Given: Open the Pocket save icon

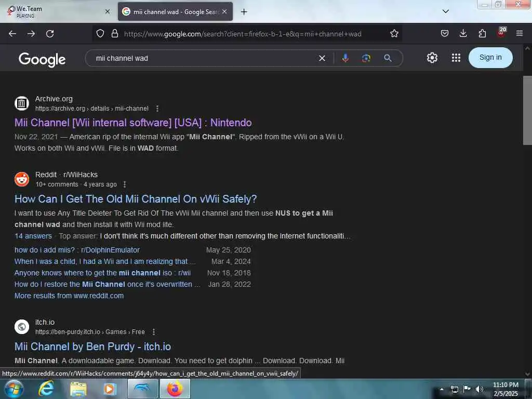Looking at the screenshot, I should [x=445, y=33].
